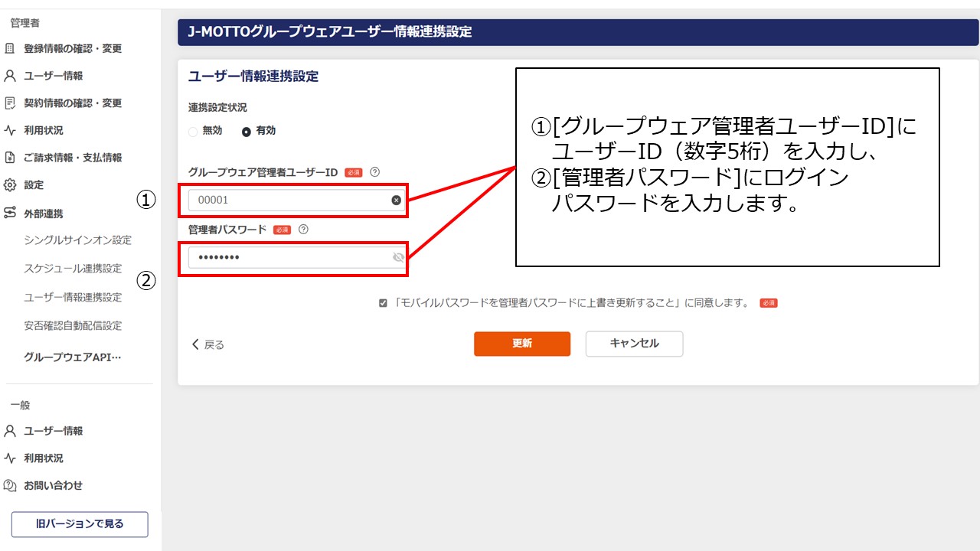This screenshot has width=980, height=551.
Task: Select the 有効 radio button
Action: click(247, 131)
